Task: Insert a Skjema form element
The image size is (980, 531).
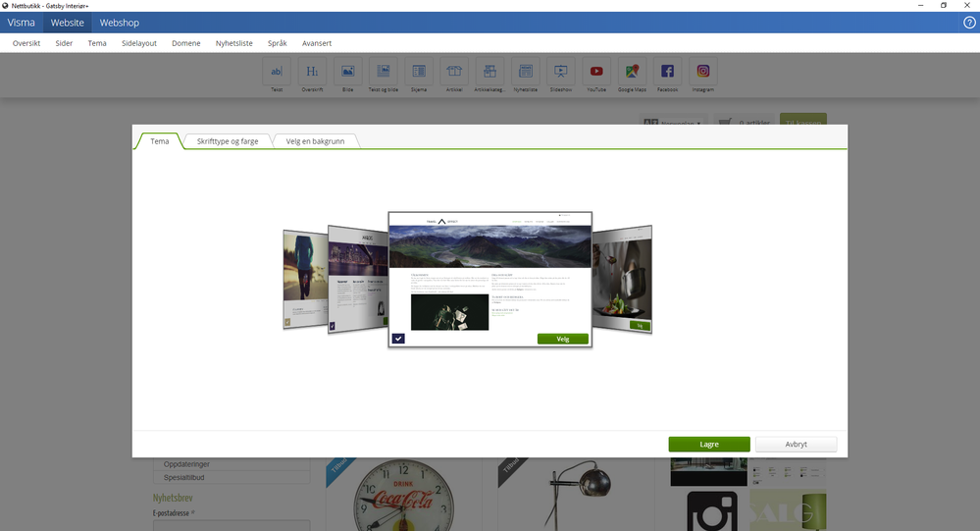Action: click(419, 72)
